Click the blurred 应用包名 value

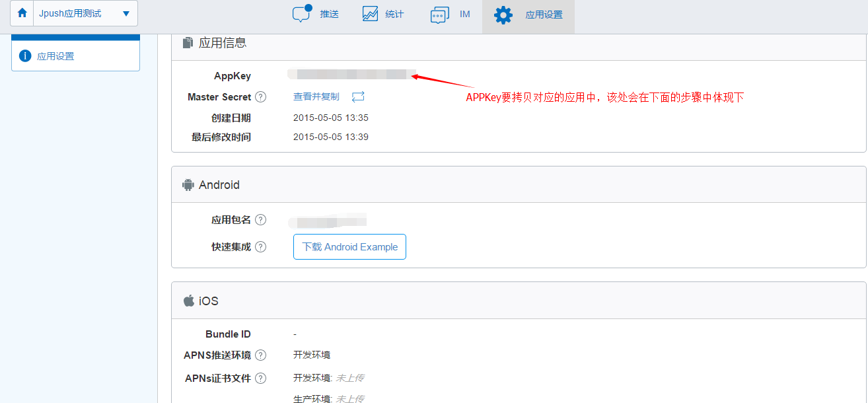(x=328, y=221)
